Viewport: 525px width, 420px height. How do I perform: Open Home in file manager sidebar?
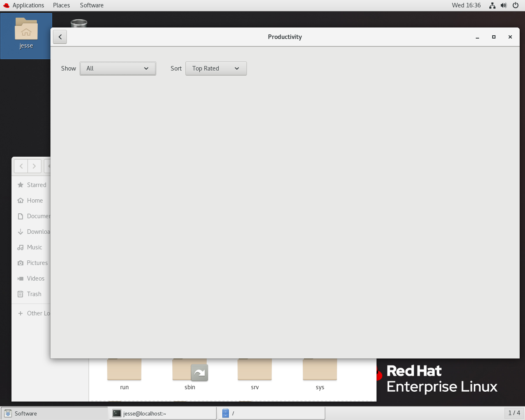point(31,201)
